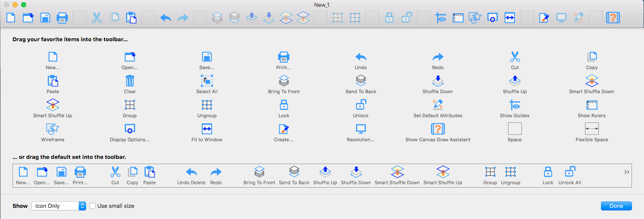Select the Resolution... palette item
The image size is (644, 219).
pos(361,133)
